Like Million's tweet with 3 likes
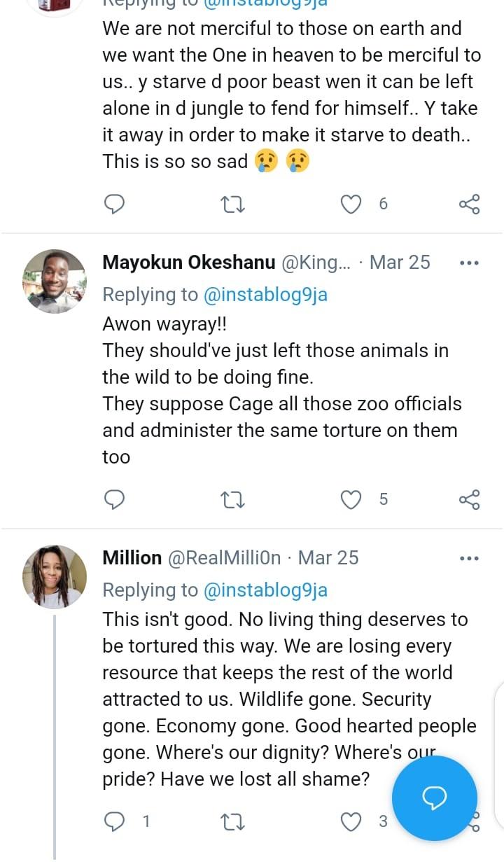 click(351, 821)
